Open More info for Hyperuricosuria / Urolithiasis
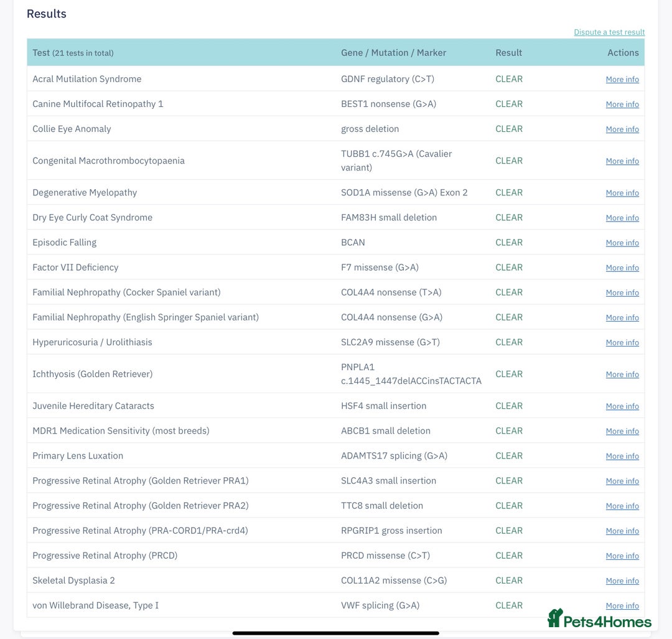Image resolution: width=672 pixels, height=639 pixels. (x=622, y=343)
